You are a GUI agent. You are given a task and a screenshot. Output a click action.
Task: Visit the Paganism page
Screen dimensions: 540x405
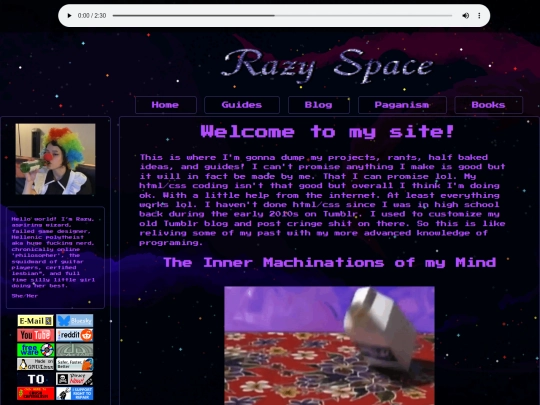[x=402, y=105]
